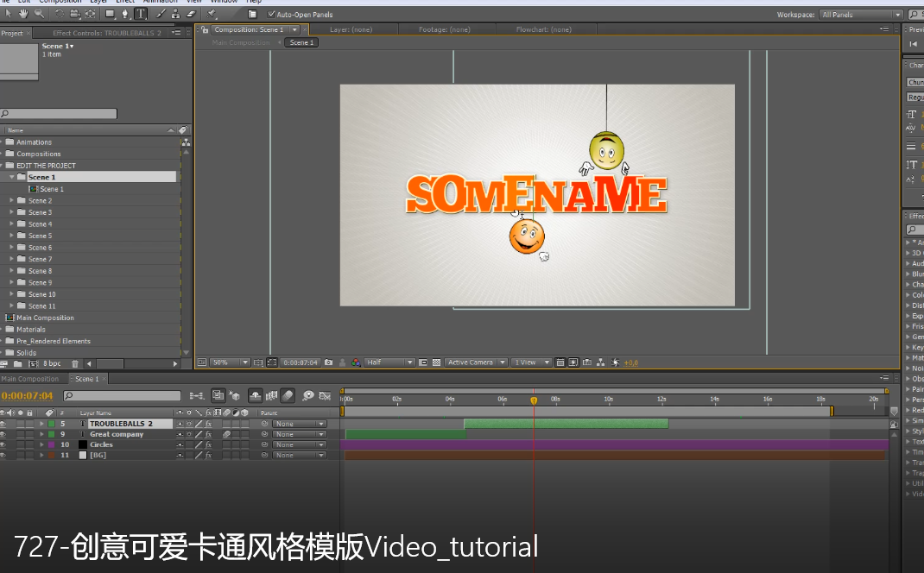
Task: Open the Graph Editor icon
Action: (325, 396)
